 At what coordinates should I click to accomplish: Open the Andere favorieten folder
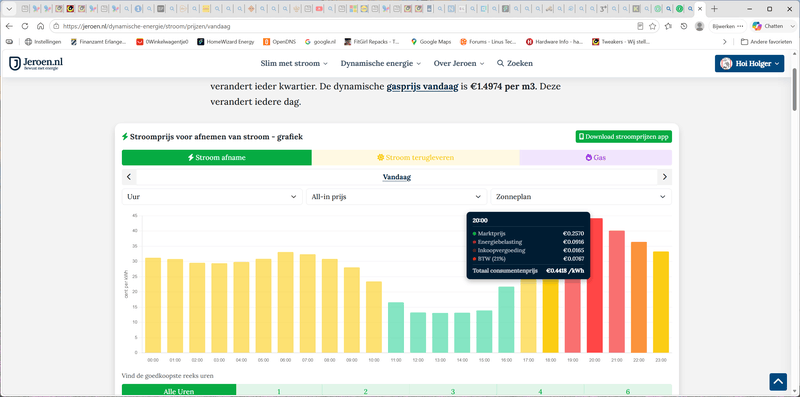point(766,42)
